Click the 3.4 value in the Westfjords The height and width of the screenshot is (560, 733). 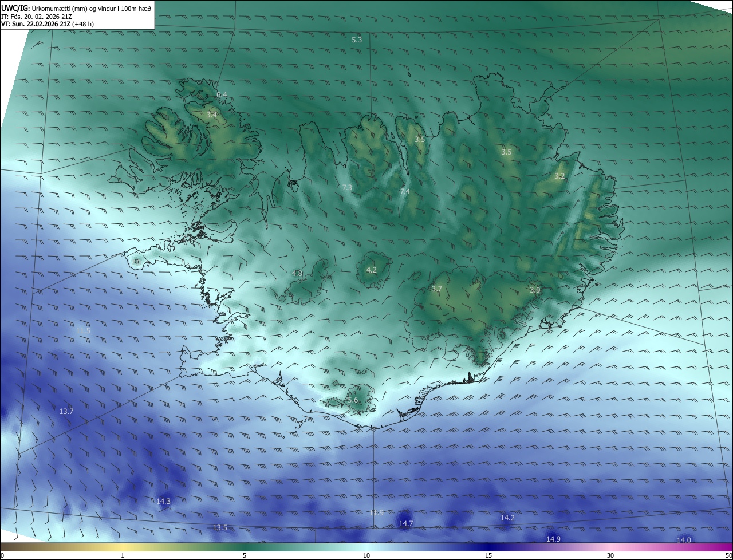click(211, 115)
